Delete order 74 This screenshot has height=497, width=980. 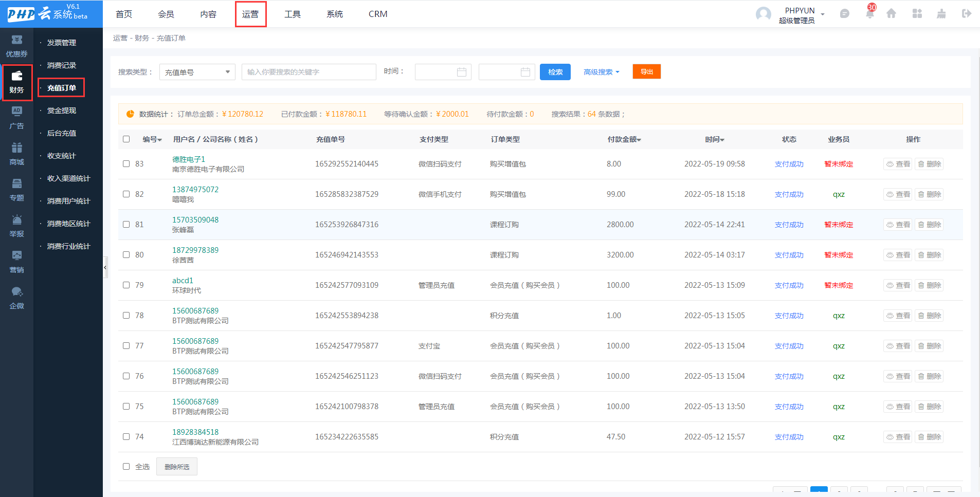pos(929,437)
